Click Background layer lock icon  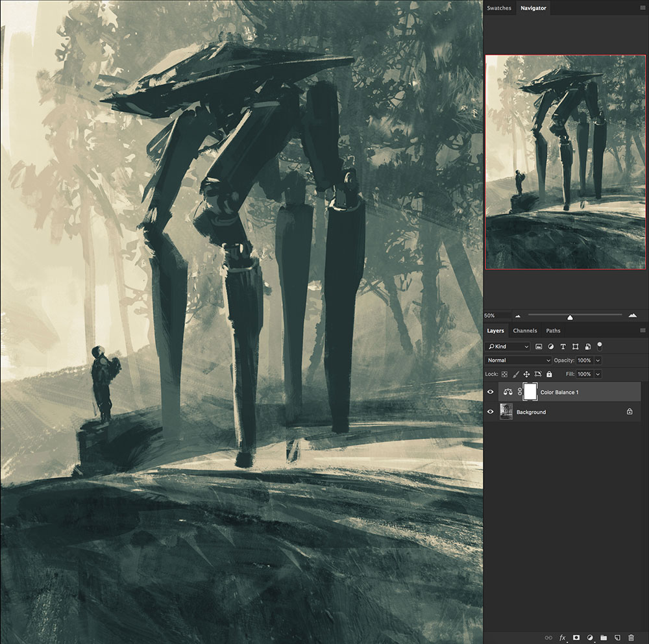pos(629,412)
